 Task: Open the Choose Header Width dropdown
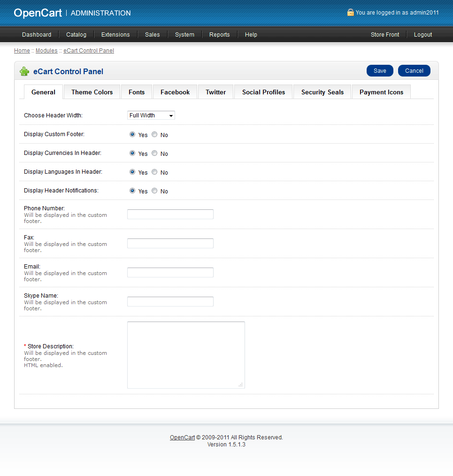[151, 115]
